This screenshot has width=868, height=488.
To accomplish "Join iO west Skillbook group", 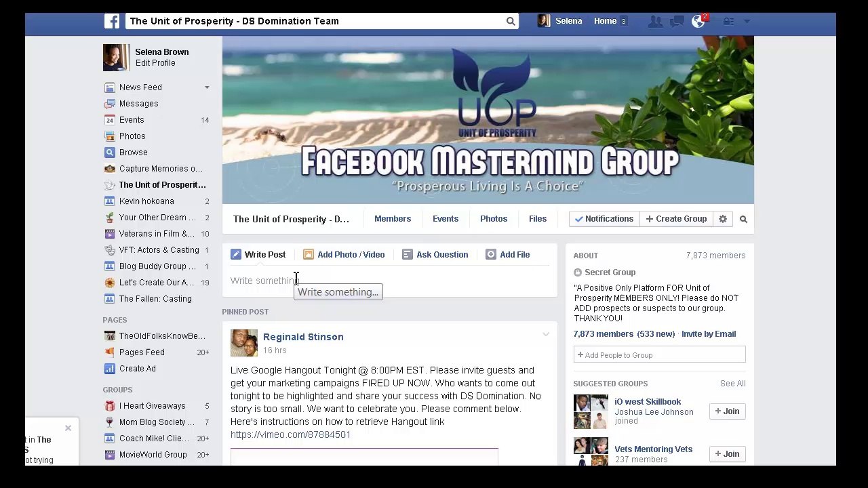I will click(727, 411).
